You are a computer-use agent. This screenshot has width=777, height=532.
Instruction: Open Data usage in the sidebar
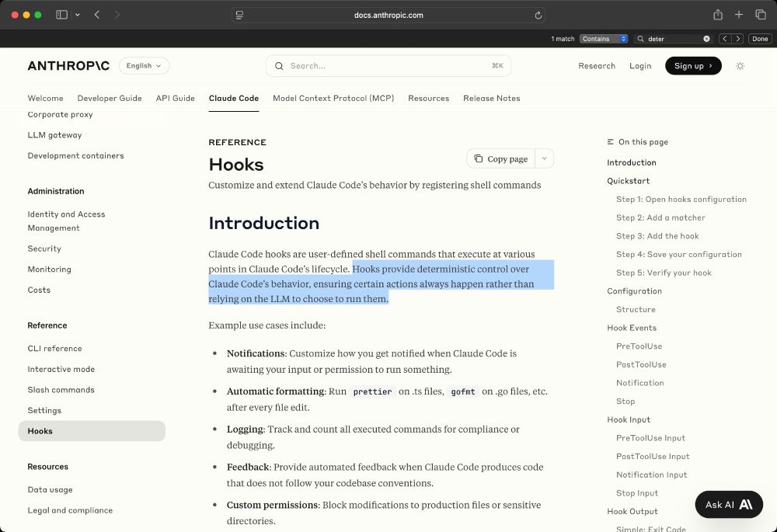(50, 490)
